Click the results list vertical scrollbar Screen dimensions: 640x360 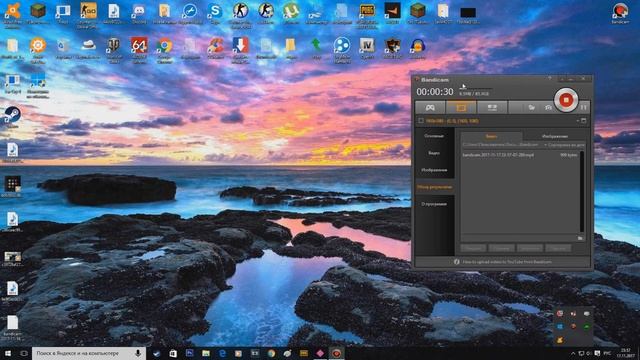pos(582,191)
